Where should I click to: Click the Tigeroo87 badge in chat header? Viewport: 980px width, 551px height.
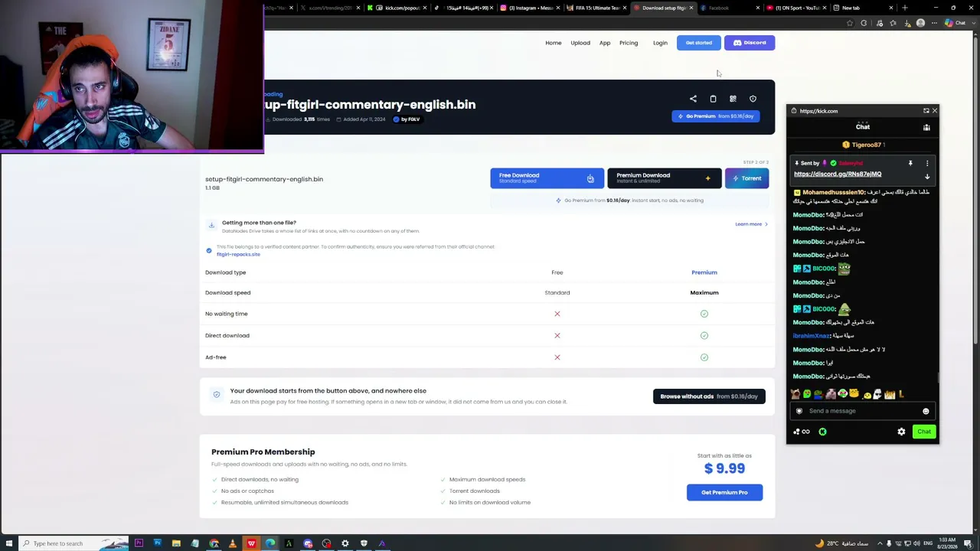(863, 145)
